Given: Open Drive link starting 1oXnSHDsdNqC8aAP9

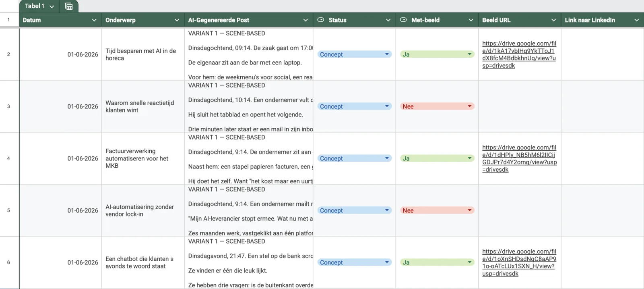Looking at the screenshot, I should 519,262.
